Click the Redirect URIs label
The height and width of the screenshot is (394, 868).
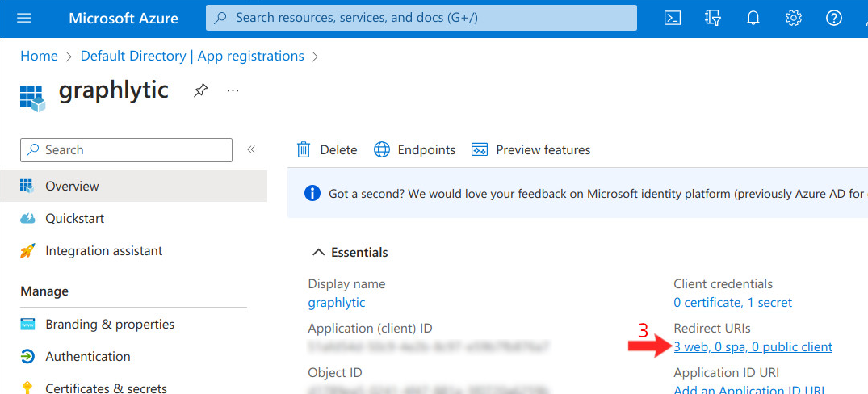712,328
